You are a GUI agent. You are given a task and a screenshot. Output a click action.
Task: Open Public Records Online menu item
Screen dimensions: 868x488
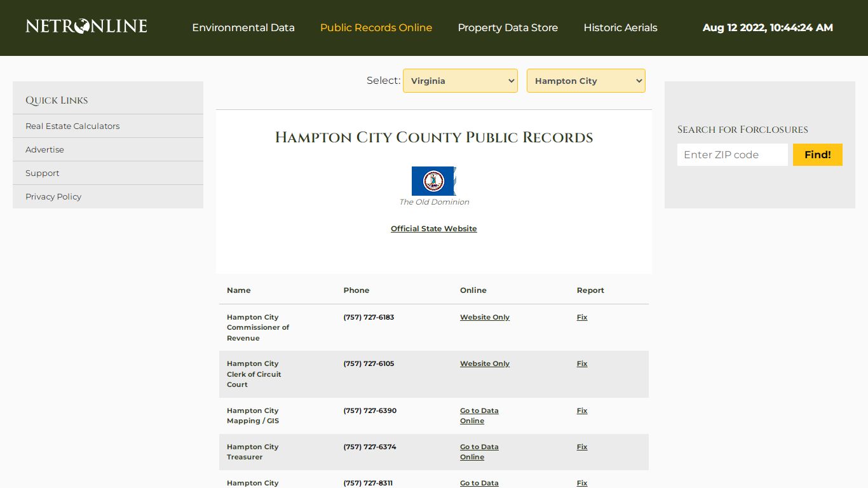[x=376, y=28]
